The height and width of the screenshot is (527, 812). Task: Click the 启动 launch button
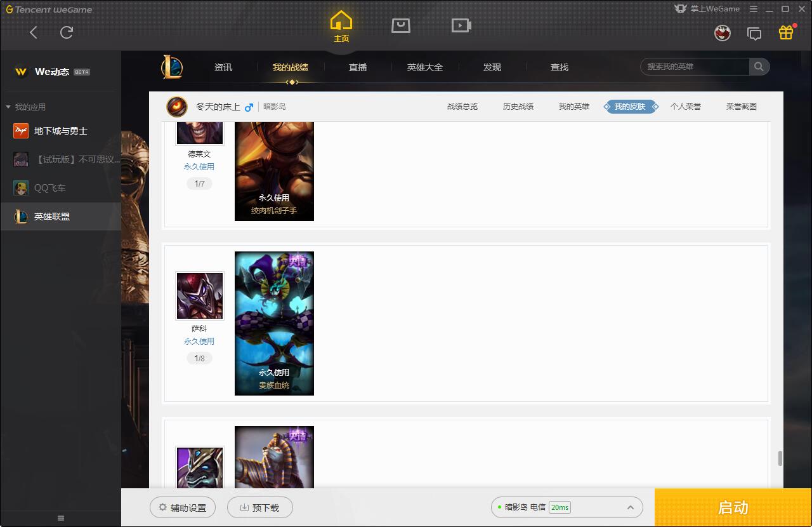733,507
